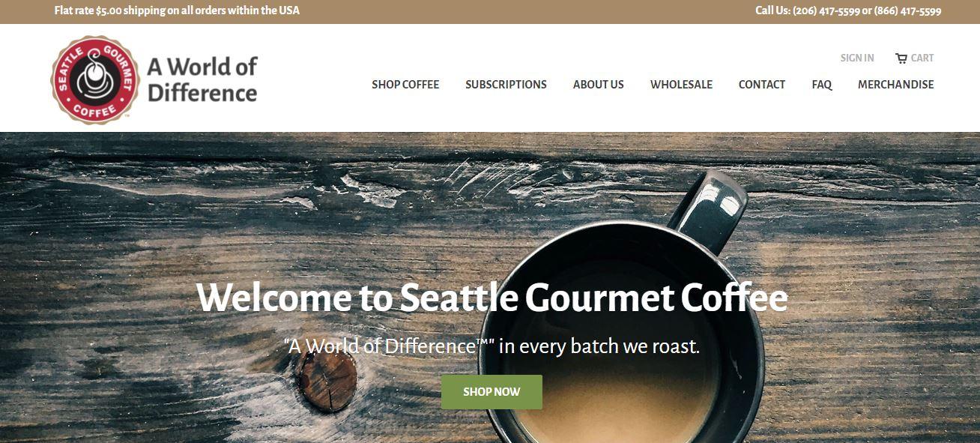
Task: Click the Welcome to Seattle Gourmet Coffee headline
Action: click(491, 297)
